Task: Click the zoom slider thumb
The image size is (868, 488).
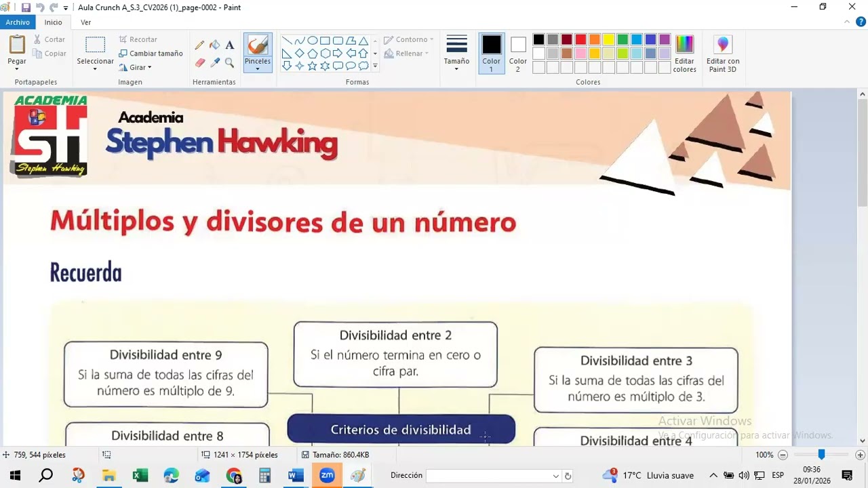Action: click(x=821, y=455)
